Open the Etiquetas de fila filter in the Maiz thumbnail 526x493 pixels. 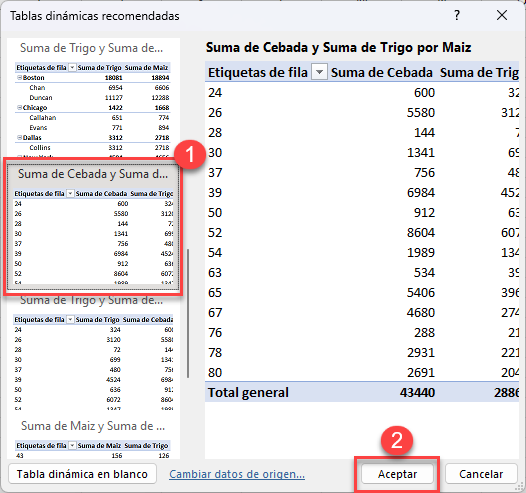point(72,445)
